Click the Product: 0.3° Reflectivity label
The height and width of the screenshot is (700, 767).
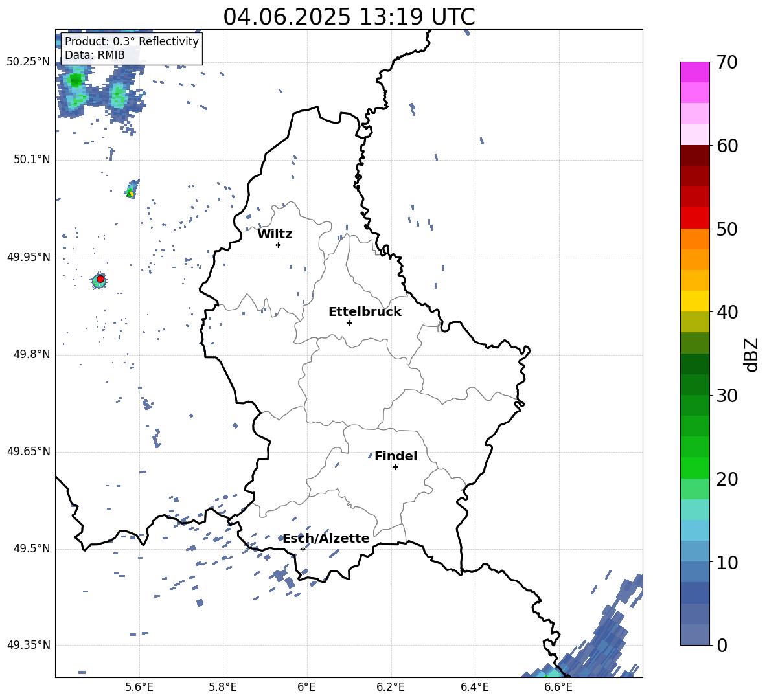point(132,41)
